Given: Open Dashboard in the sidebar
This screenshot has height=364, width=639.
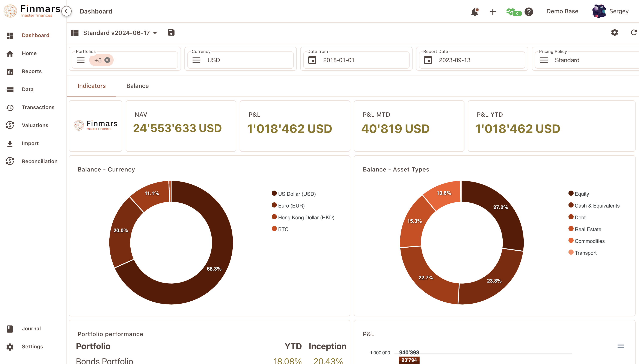Looking at the screenshot, I should point(35,35).
